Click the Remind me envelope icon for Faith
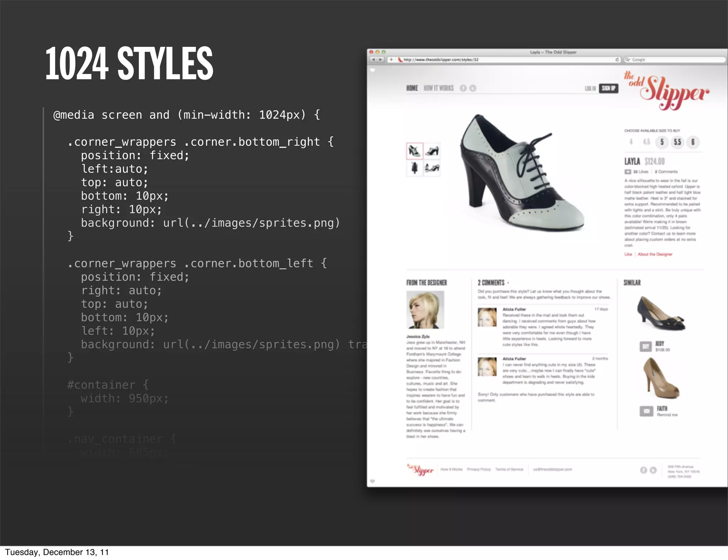 point(646,411)
